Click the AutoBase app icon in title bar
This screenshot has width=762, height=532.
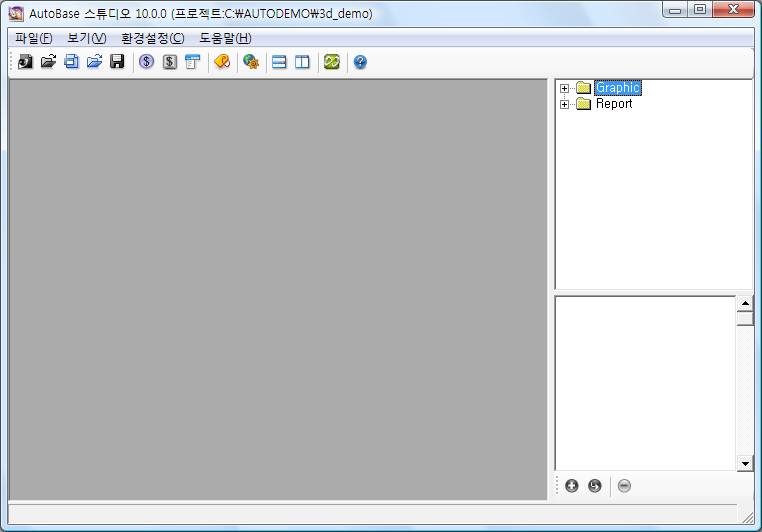tap(16, 14)
